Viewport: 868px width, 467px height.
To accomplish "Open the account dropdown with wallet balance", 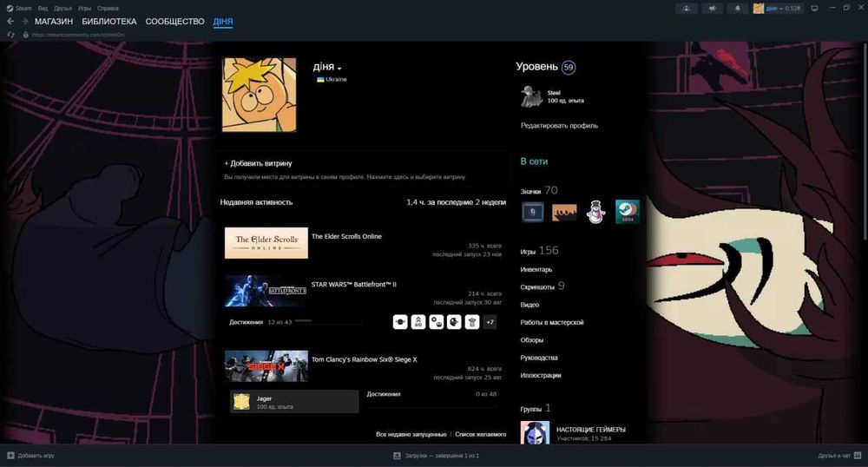I will tap(783, 9).
